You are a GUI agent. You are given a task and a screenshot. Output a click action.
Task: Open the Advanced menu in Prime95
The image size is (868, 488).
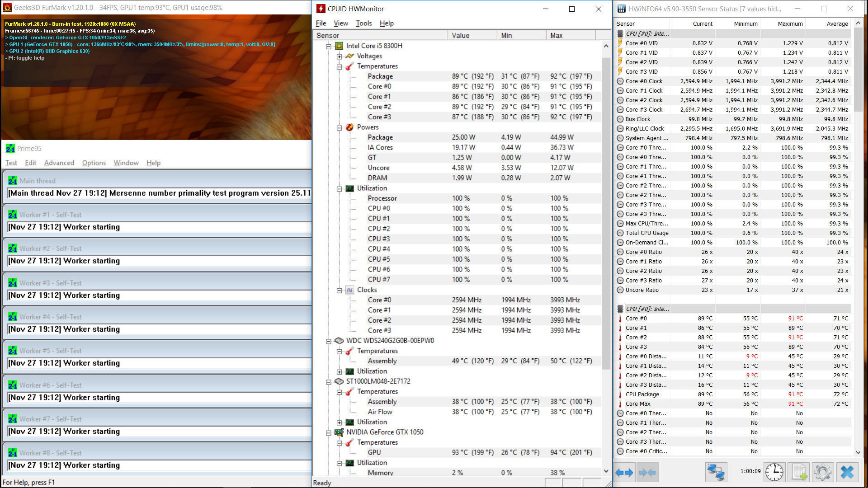(59, 163)
